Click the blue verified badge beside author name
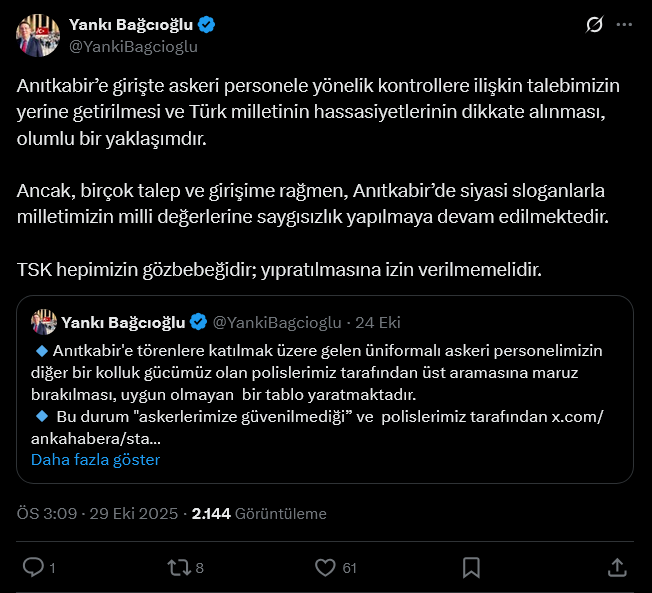 point(206,25)
